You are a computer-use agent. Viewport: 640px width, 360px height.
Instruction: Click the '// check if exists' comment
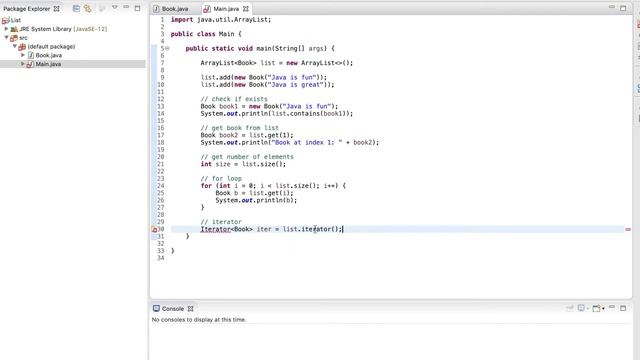point(234,99)
